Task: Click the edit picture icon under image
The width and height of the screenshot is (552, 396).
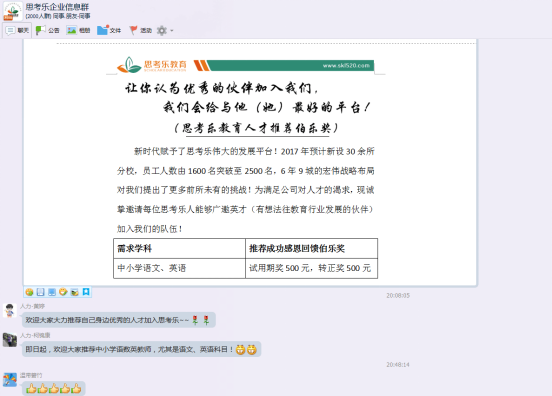Action: [x=74, y=292]
